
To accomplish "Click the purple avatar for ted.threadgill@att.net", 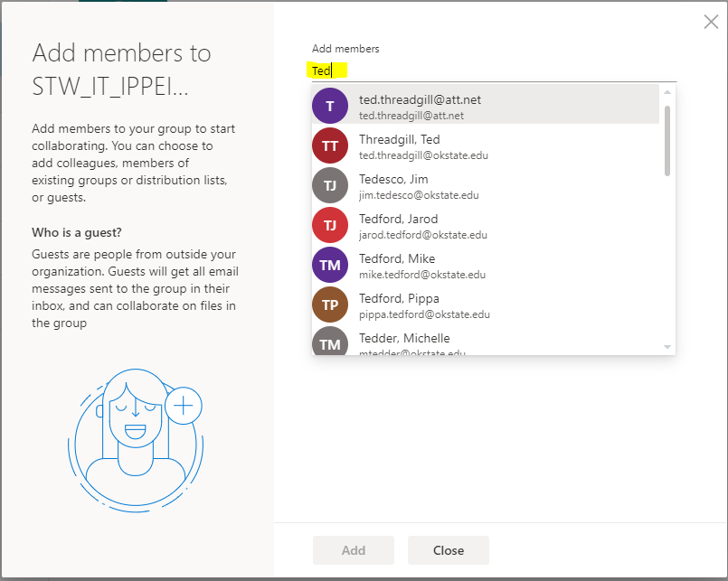I will pos(330,106).
